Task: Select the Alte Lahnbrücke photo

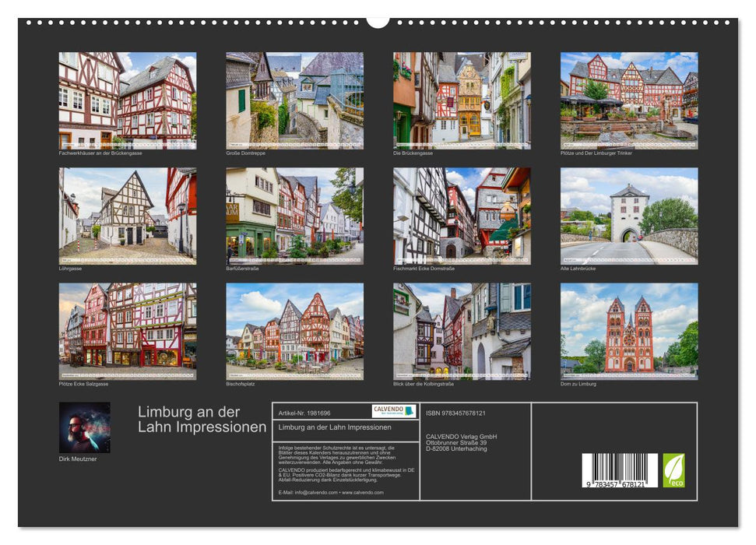Action: pyautogui.click(x=629, y=216)
